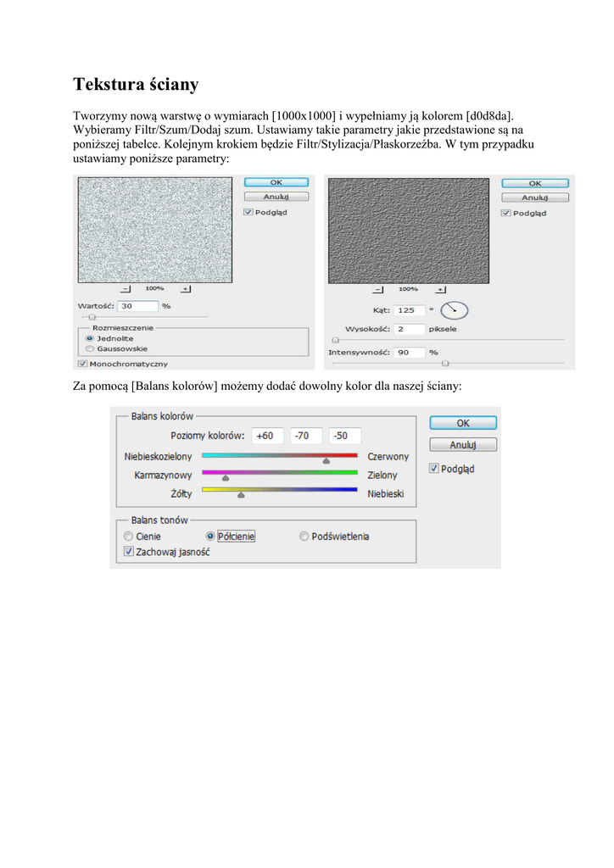Click zoom out minus in Add Noise preview
This screenshot has width=614, height=868.
(x=125, y=288)
